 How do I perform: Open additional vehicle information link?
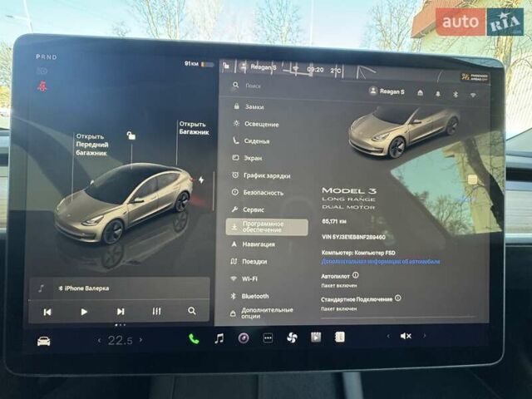click(x=381, y=262)
